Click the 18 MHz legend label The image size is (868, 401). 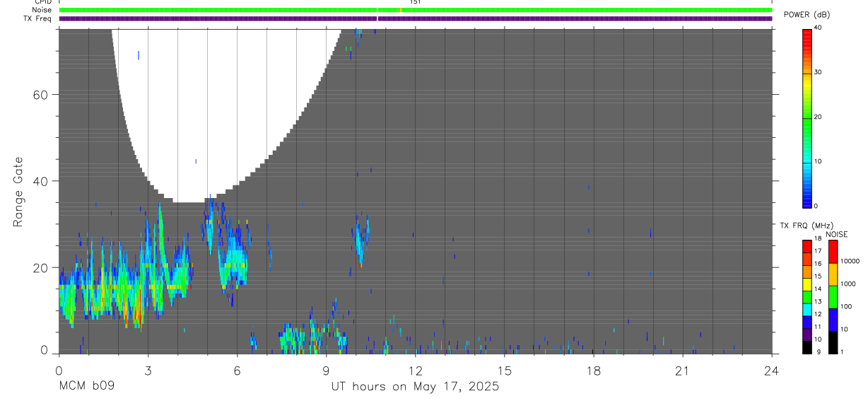pos(819,239)
